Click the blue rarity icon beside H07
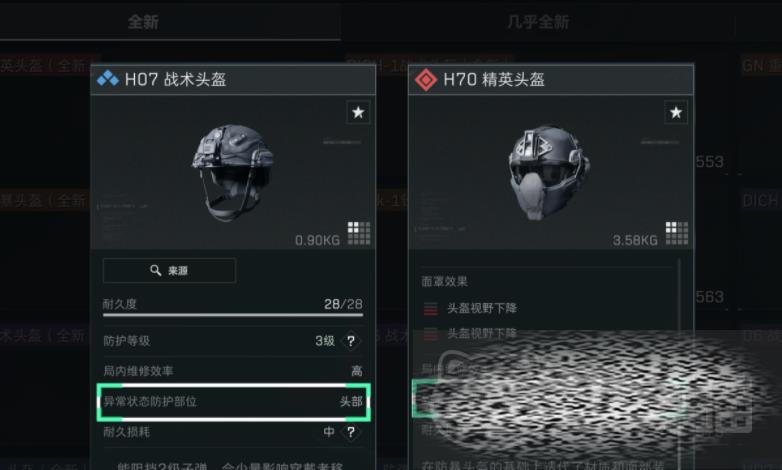This screenshot has height=470, width=782. click(x=108, y=79)
